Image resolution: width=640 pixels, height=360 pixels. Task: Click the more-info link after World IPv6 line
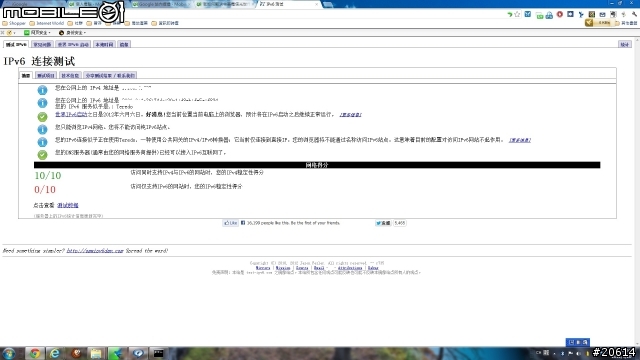coord(350,115)
